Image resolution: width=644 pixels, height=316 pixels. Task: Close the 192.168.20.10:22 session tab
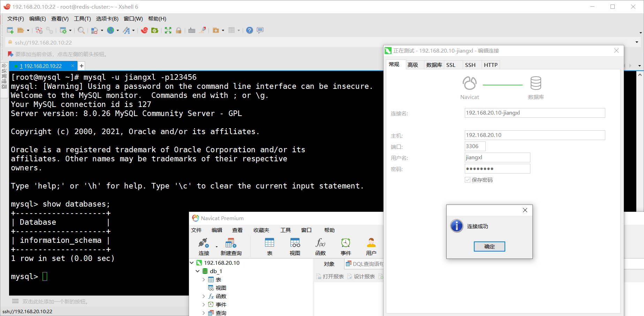point(73,65)
